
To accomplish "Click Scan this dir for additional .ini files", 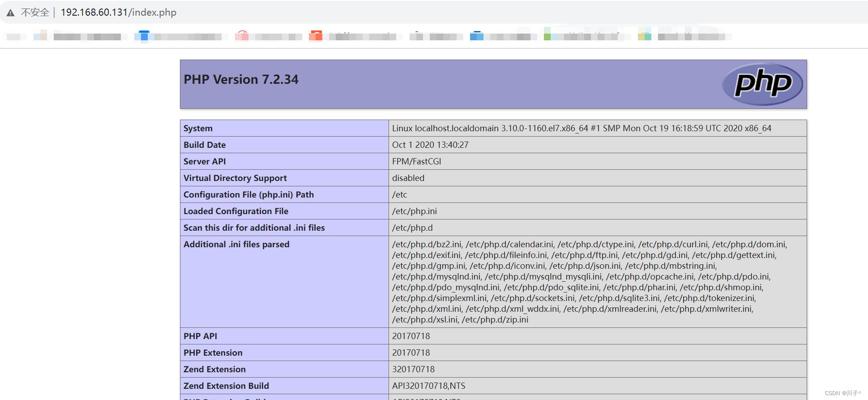I will coord(254,228).
